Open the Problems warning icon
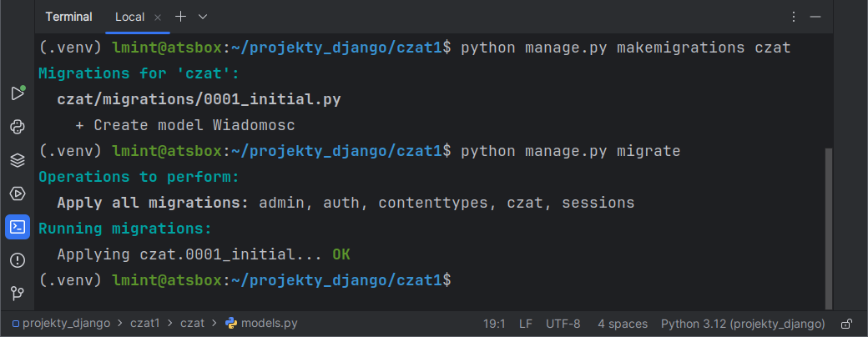The width and height of the screenshot is (868, 337). pyautogui.click(x=18, y=260)
